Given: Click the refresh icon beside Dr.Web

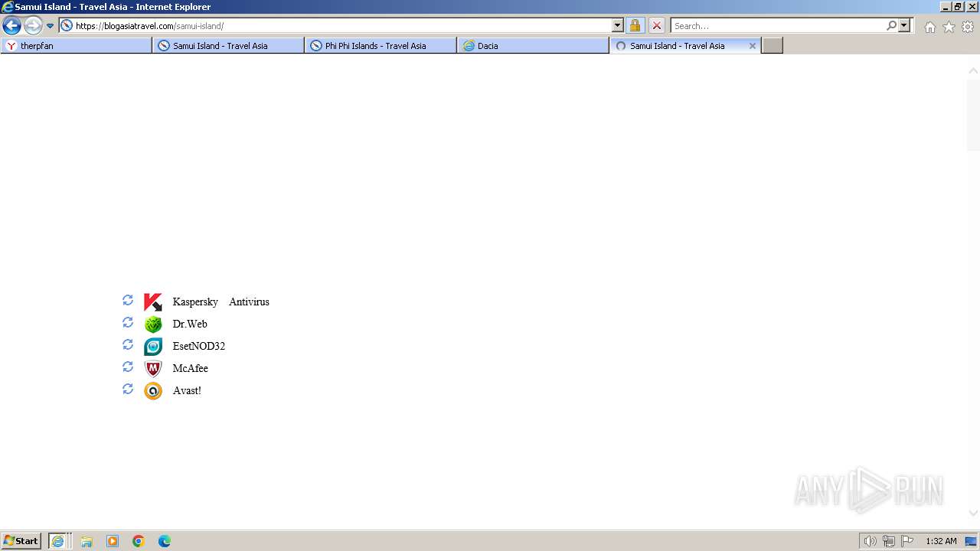Looking at the screenshot, I should coord(128,322).
